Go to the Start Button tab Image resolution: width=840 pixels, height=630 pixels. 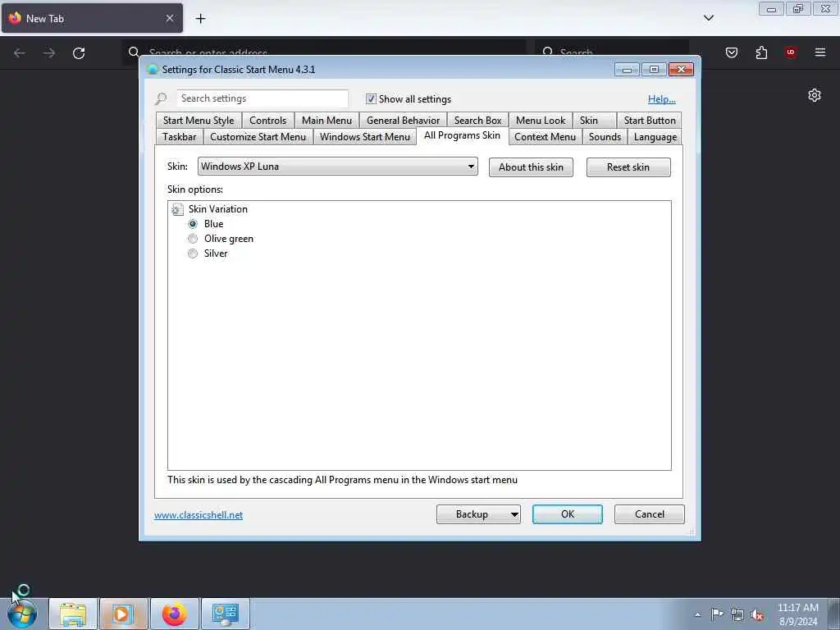point(650,121)
